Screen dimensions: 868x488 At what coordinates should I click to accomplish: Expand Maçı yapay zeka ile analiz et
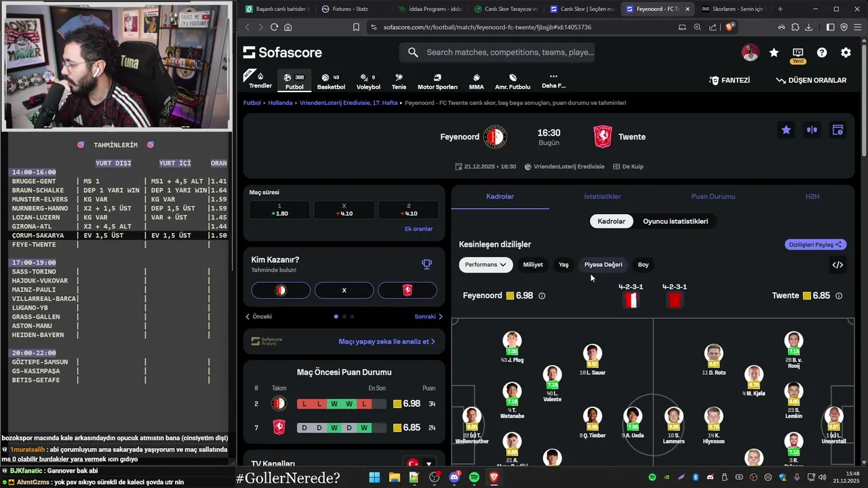387,342
